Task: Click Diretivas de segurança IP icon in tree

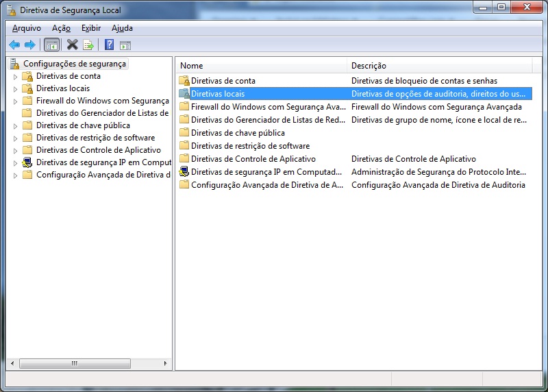Action: (x=27, y=162)
